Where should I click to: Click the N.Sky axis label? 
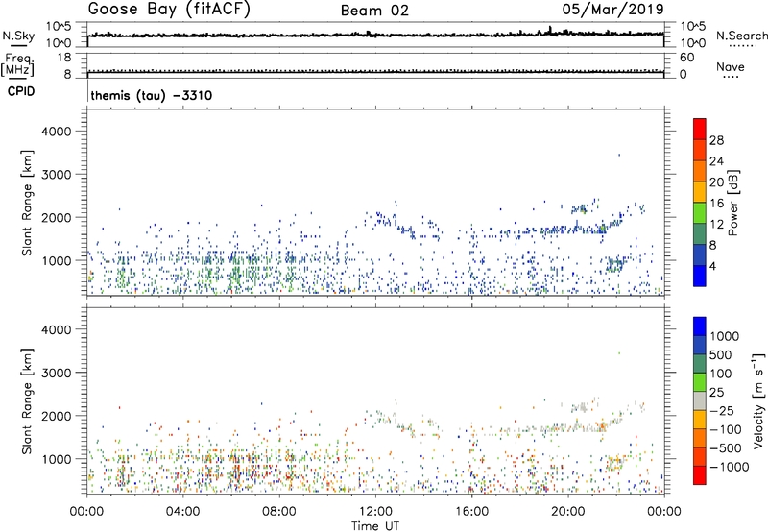click(18, 36)
